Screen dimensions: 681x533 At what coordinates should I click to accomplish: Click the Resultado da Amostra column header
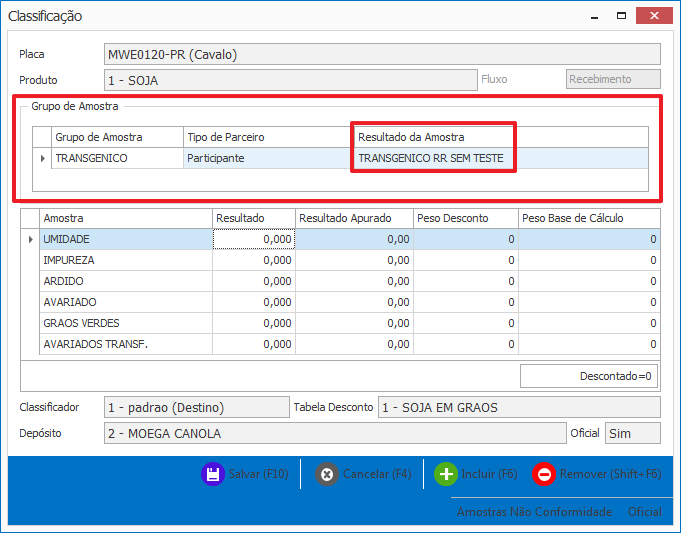pyautogui.click(x=433, y=137)
